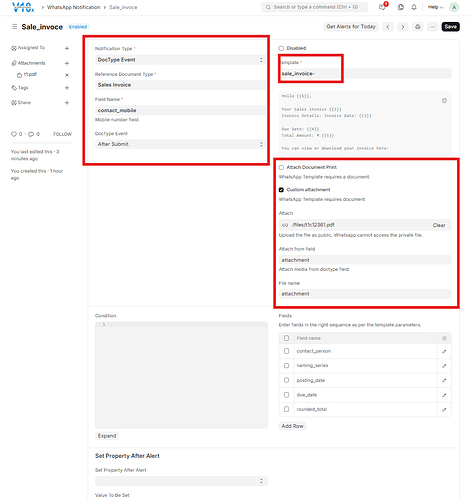
Task: Copy the template message with copy icon
Action: (x=444, y=101)
